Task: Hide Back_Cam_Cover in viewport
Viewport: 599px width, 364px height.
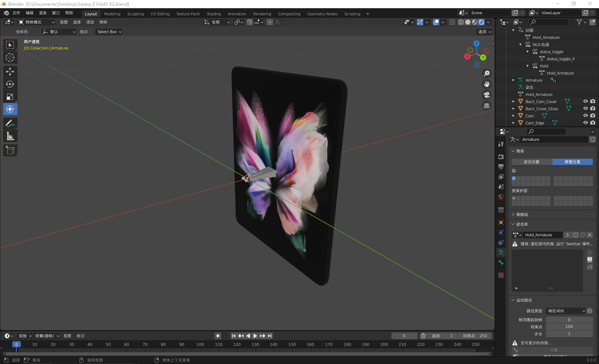Action: click(585, 102)
